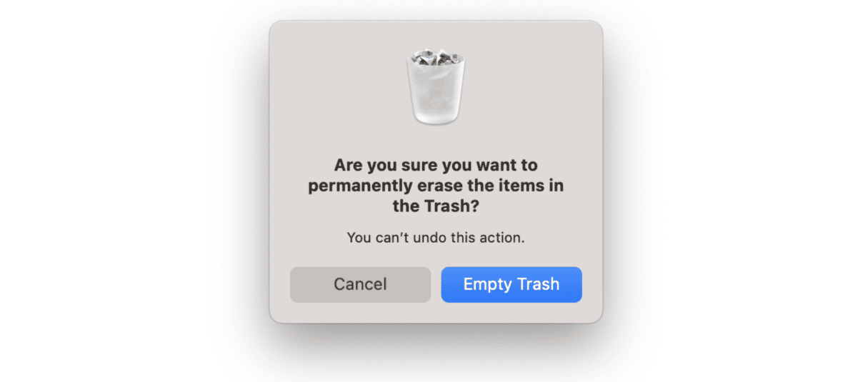The width and height of the screenshot is (868, 382).
Task: Click the word "Cancel" on the left button
Action: coord(360,284)
